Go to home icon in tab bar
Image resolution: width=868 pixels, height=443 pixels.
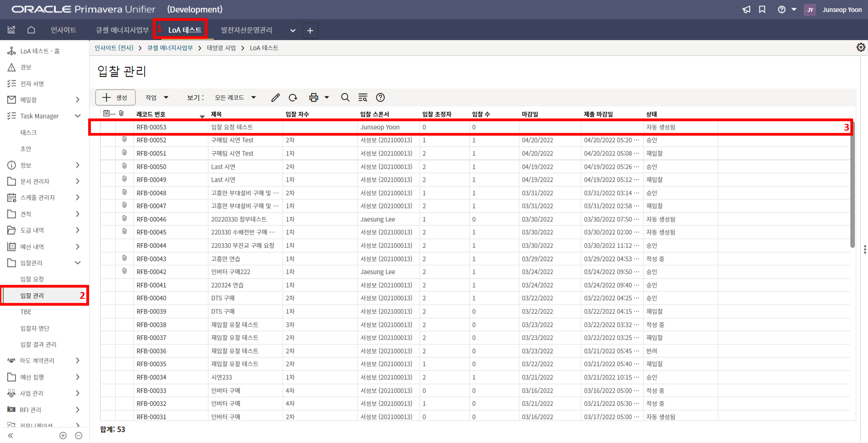point(31,30)
